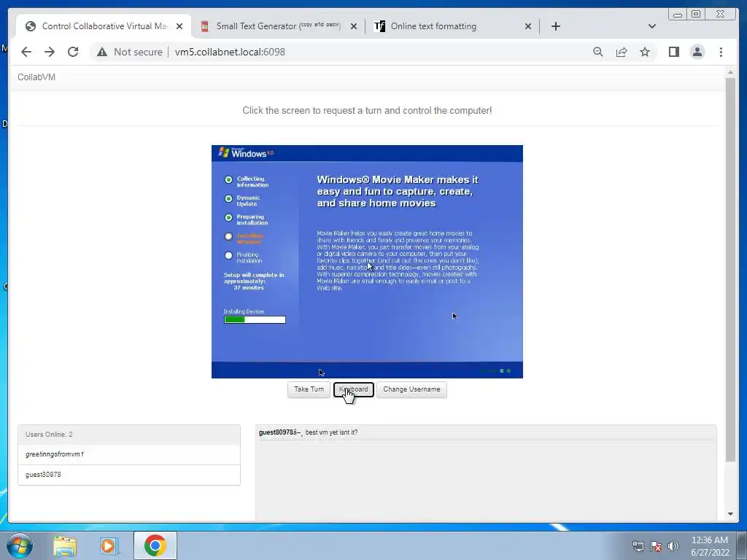Screen dimensions: 747x560
Task: Click the Show desktop strip at the taskbar end
Action: point(742,545)
